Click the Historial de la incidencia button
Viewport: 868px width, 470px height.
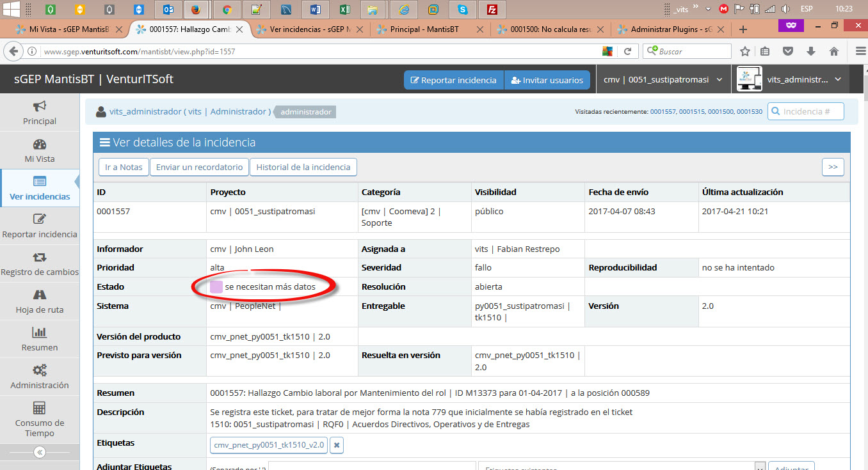[x=303, y=167]
